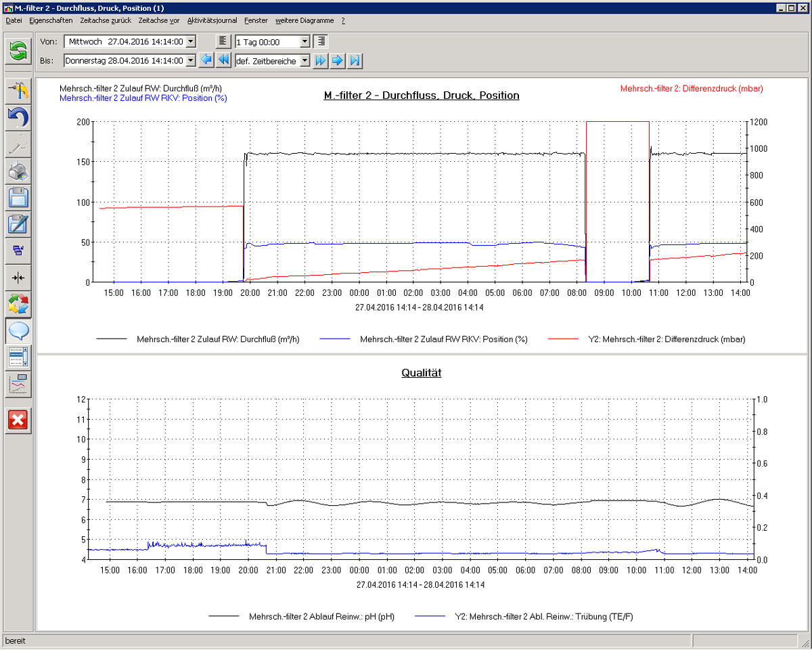Toggle the left-align time anchor button
Viewport: 812px width, 650px height.
[223, 41]
